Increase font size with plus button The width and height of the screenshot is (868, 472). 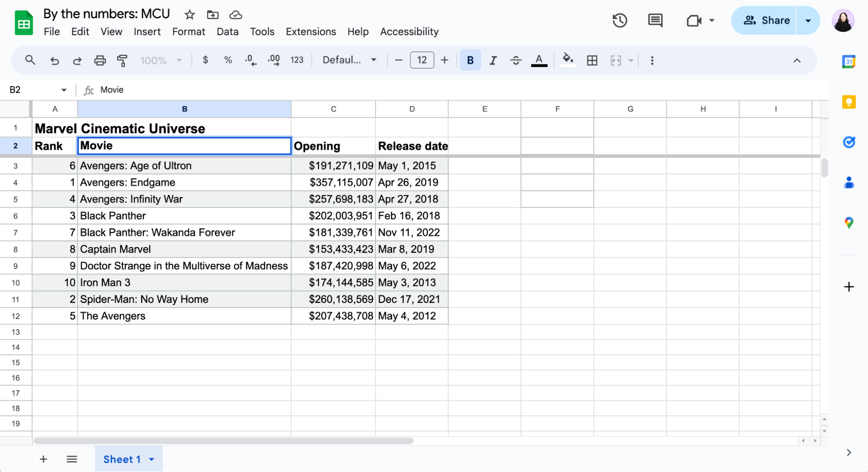click(x=445, y=60)
